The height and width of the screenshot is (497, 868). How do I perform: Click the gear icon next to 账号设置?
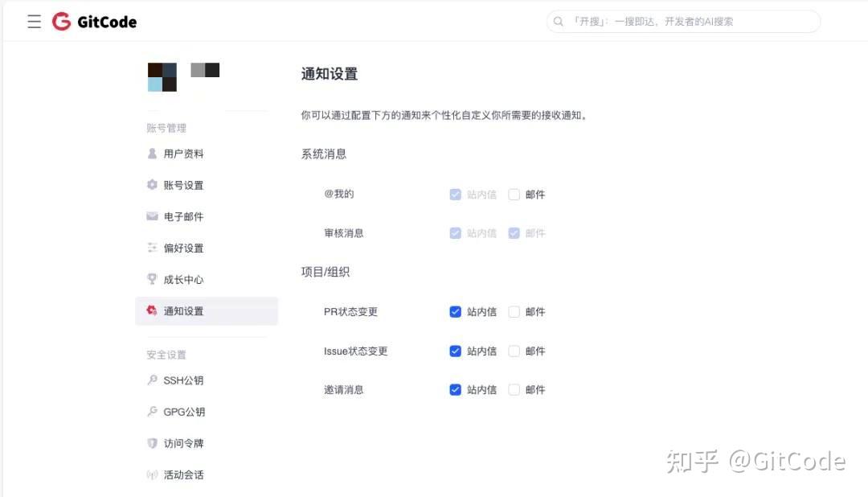point(153,185)
